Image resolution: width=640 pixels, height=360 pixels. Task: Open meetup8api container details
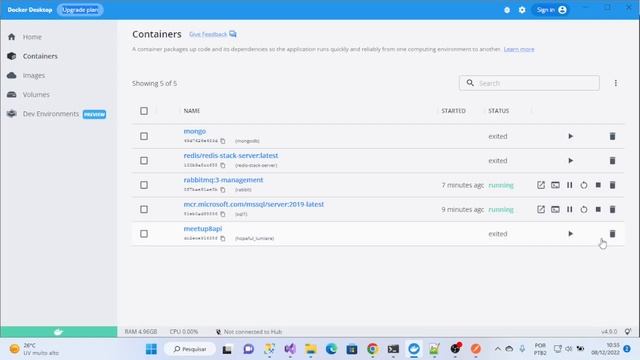[203, 229]
